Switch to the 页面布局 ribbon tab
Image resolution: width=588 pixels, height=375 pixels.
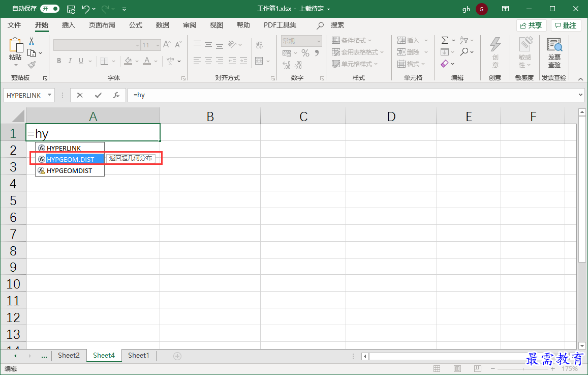(x=102, y=25)
